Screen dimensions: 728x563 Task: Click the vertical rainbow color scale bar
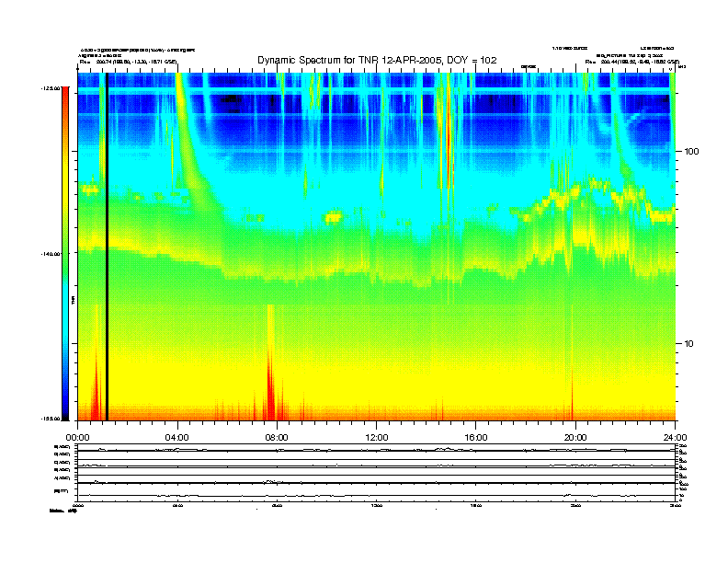[x=65, y=253]
